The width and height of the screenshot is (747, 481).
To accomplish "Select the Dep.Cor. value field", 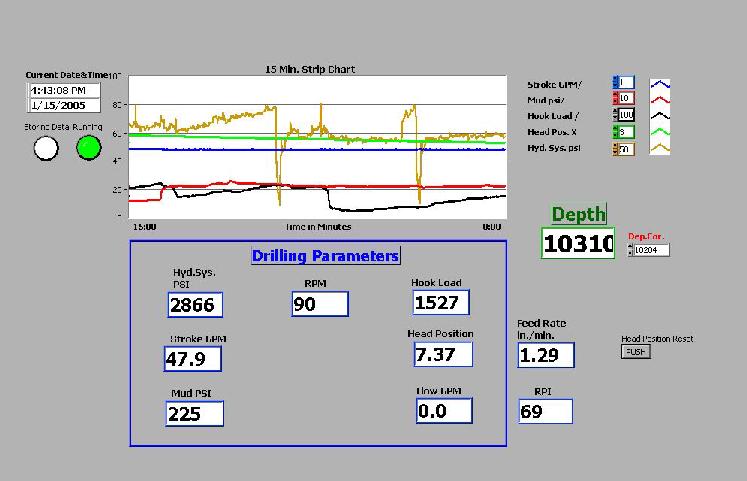I will (652, 250).
